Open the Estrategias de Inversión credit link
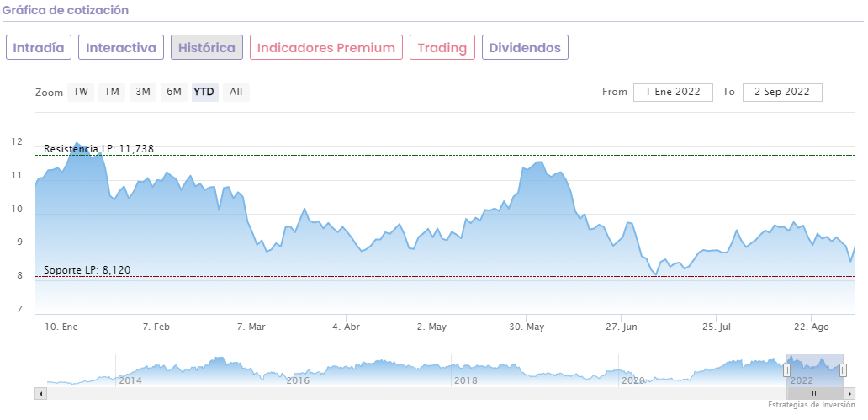This screenshot has height=420, width=868. click(x=815, y=406)
